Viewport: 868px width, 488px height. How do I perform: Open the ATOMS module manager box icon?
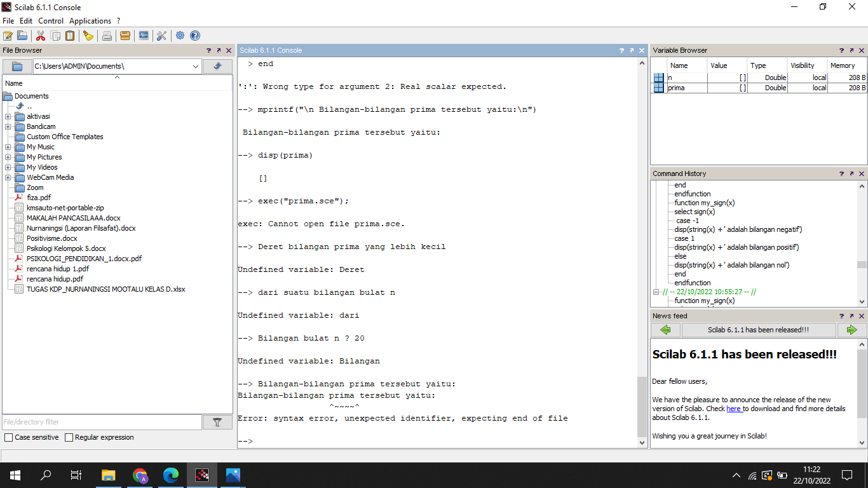coord(125,36)
